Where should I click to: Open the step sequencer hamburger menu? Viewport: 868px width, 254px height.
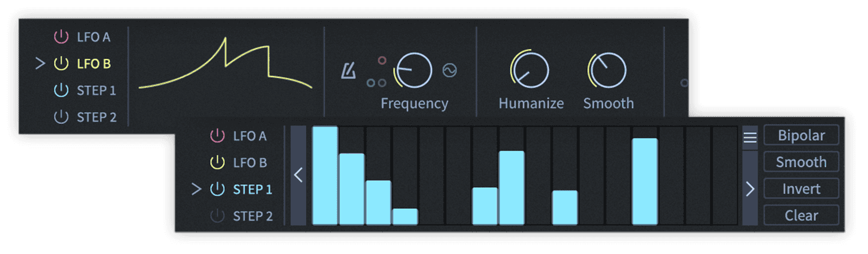(750, 137)
